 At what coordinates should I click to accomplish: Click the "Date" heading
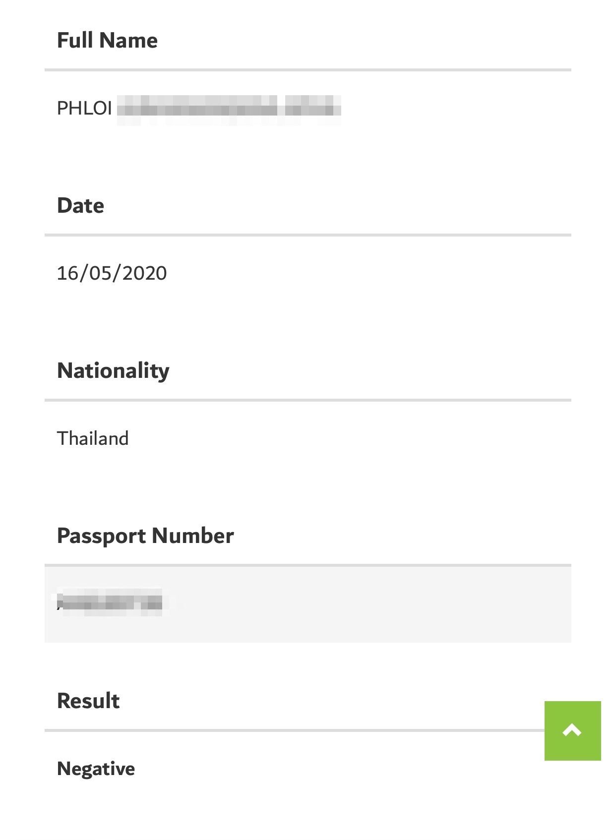[80, 206]
